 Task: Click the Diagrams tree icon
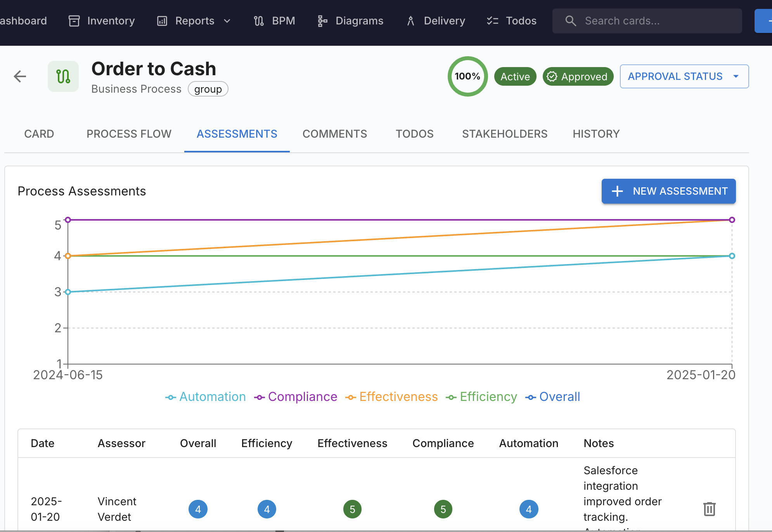(x=322, y=21)
